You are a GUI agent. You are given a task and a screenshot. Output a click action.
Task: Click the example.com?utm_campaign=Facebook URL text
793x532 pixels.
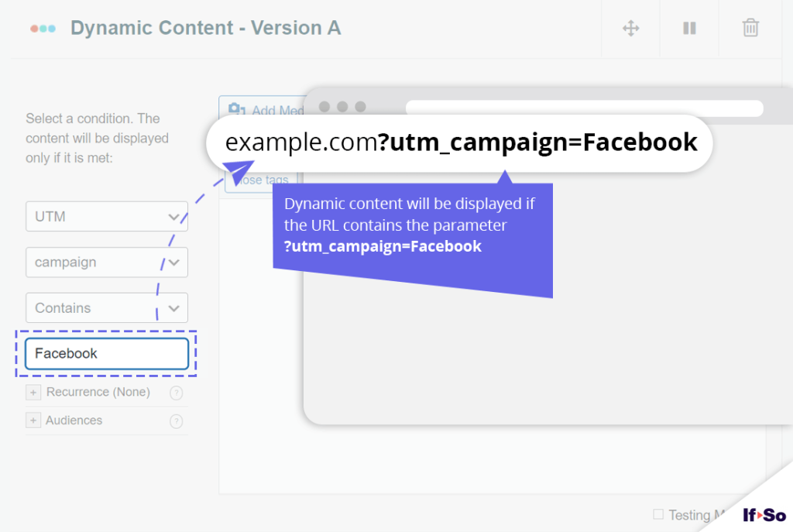pos(461,142)
